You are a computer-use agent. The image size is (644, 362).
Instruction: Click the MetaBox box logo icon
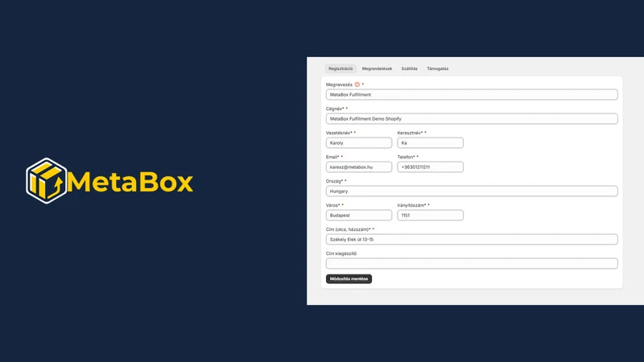coord(46,181)
